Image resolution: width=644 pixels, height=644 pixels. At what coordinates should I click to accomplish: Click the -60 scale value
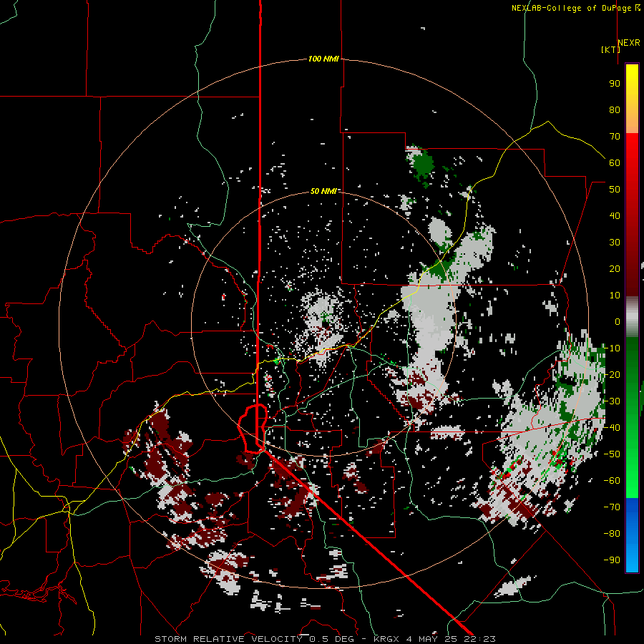pyautogui.click(x=612, y=481)
